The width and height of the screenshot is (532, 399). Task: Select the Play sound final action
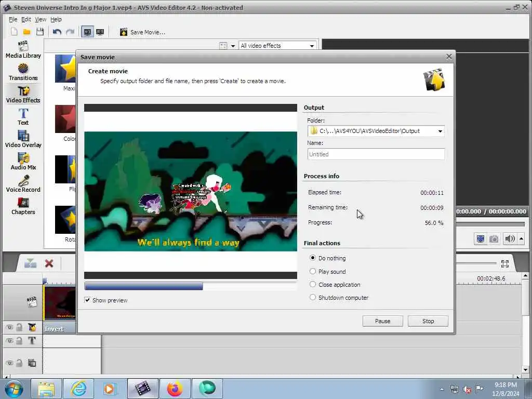[x=313, y=271]
